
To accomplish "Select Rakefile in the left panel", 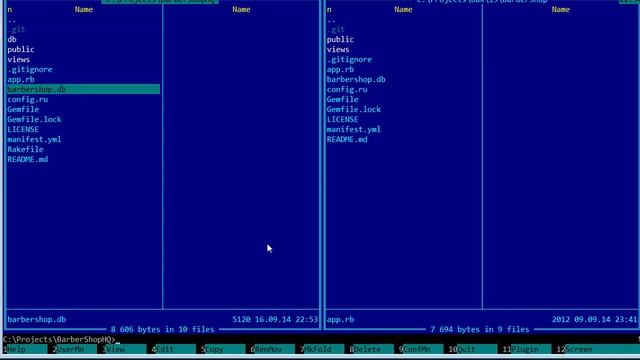I will pos(25,149).
